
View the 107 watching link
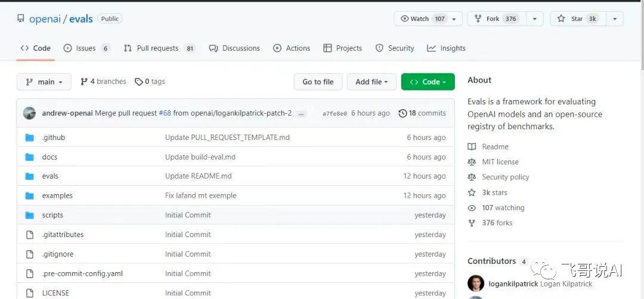pos(496,207)
